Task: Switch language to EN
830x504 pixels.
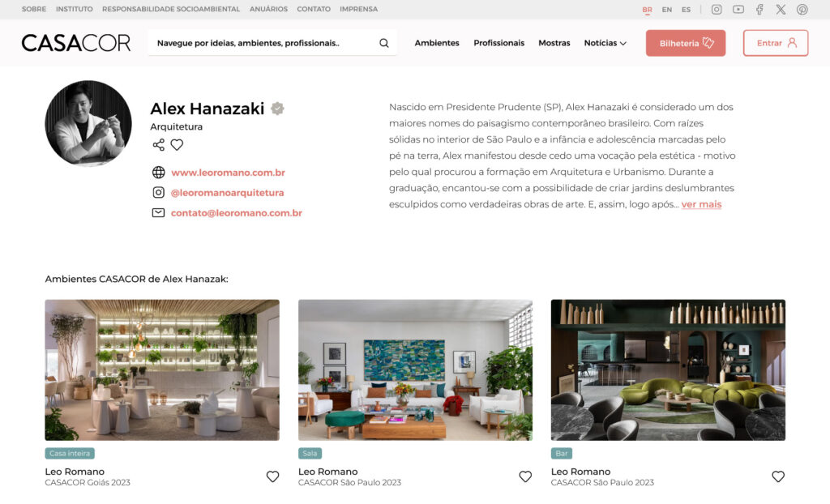Action: pyautogui.click(x=667, y=10)
